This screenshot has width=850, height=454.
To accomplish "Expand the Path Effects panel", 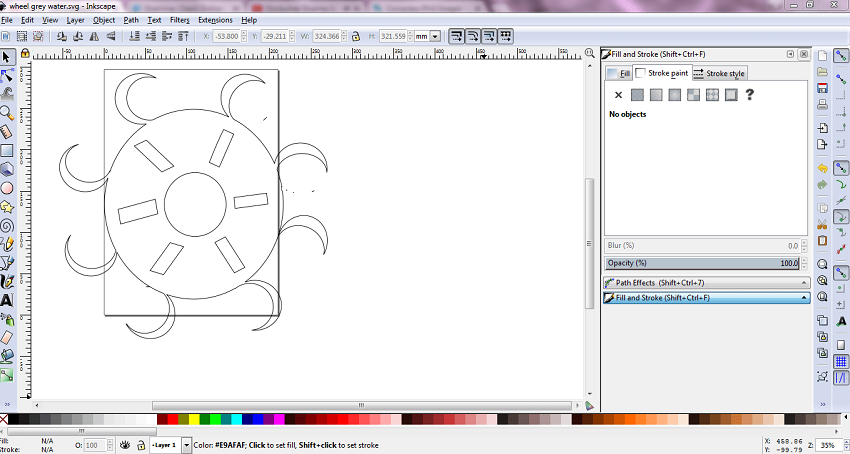I will tap(707, 283).
